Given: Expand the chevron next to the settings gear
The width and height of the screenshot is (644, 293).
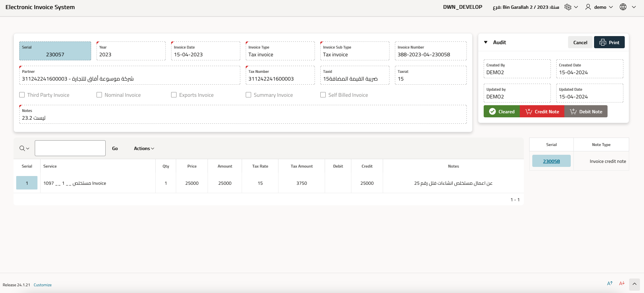Looking at the screenshot, I should (x=576, y=7).
